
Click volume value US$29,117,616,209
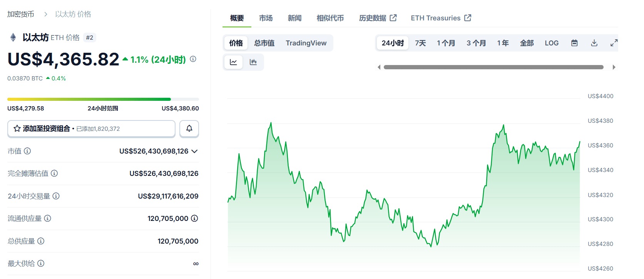168,196
